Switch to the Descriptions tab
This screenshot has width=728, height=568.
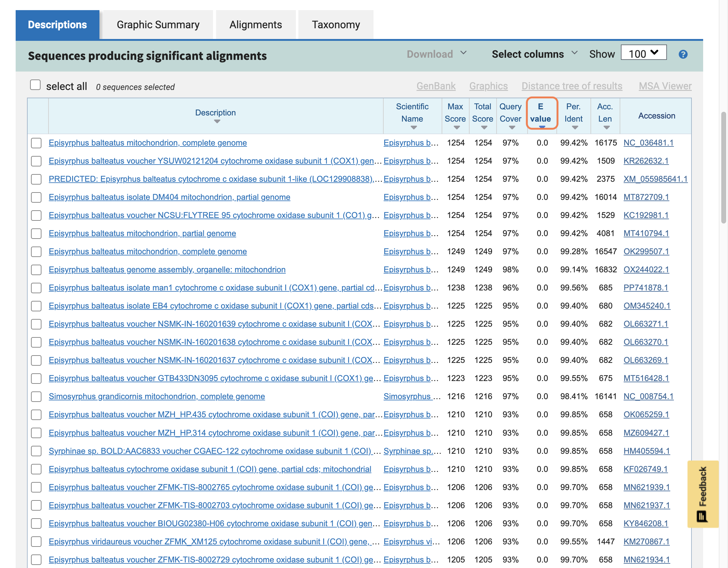click(57, 25)
